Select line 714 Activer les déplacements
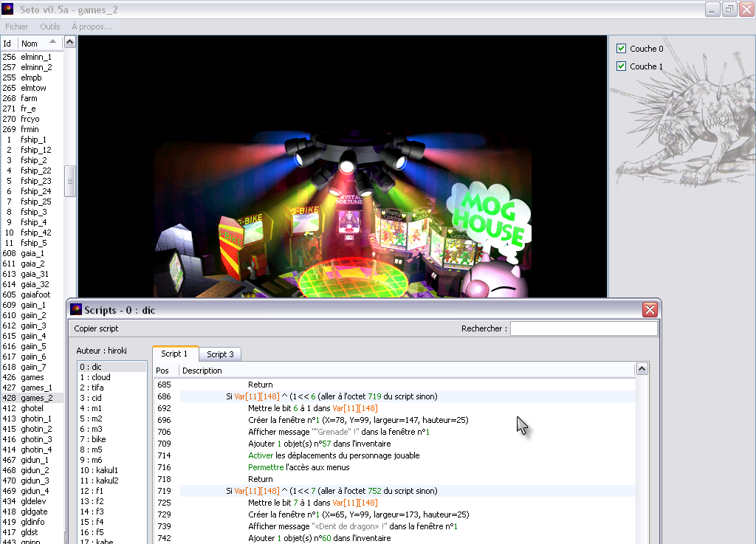The width and height of the screenshot is (756, 544). coord(394,455)
